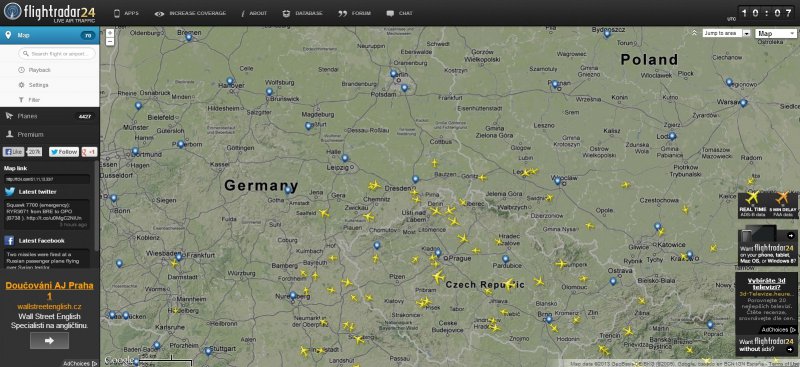
Task: Collapse the top-right panel with the double chevron
Action: [x=694, y=33]
